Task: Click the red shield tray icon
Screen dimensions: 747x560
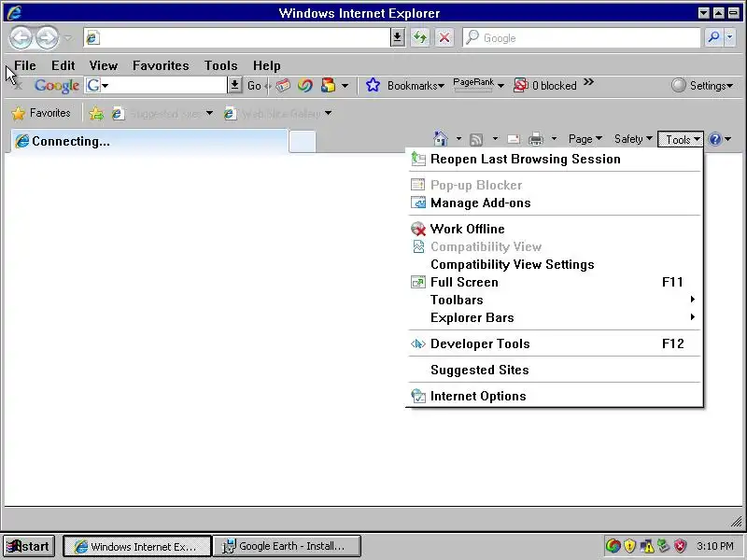Action: [681, 546]
